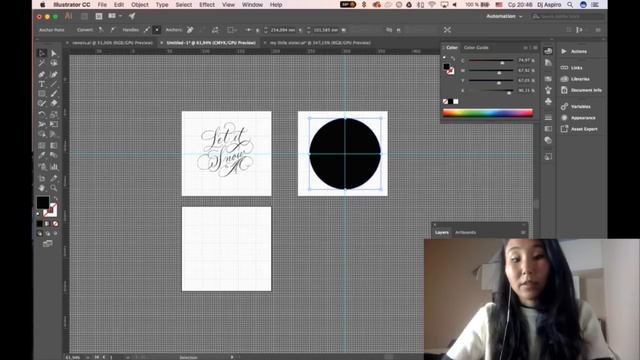This screenshot has height=360, width=640.
Task: Click the black circle on the artboard
Action: [345, 154]
